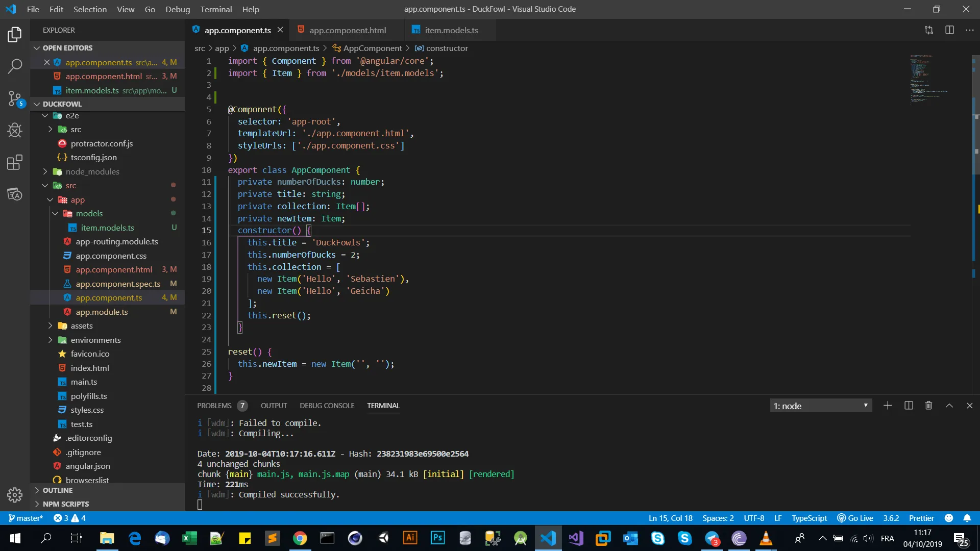Kill terminal with the trash icon
980x551 pixels.
928,406
